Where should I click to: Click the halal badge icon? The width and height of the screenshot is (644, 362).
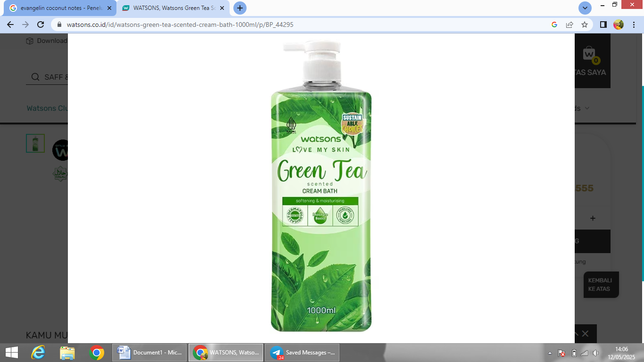60,174
